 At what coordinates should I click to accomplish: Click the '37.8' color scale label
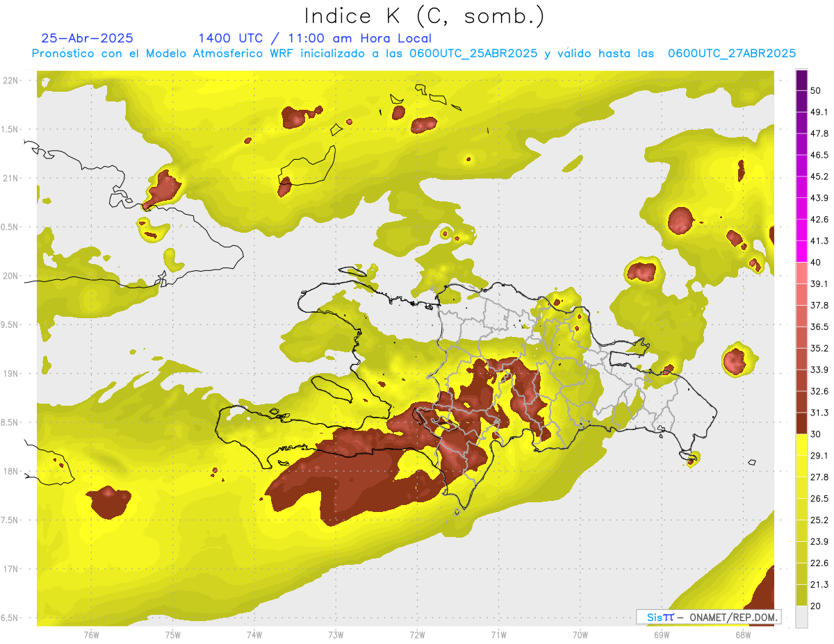tap(819, 306)
